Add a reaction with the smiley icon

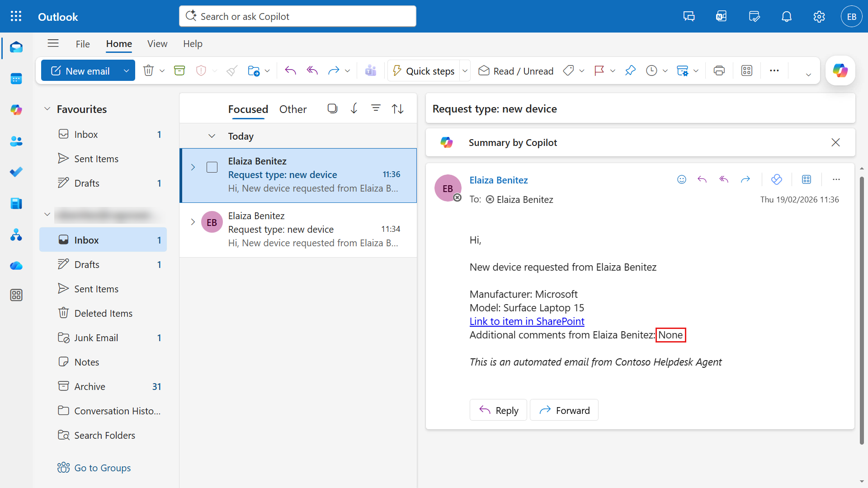(681, 179)
